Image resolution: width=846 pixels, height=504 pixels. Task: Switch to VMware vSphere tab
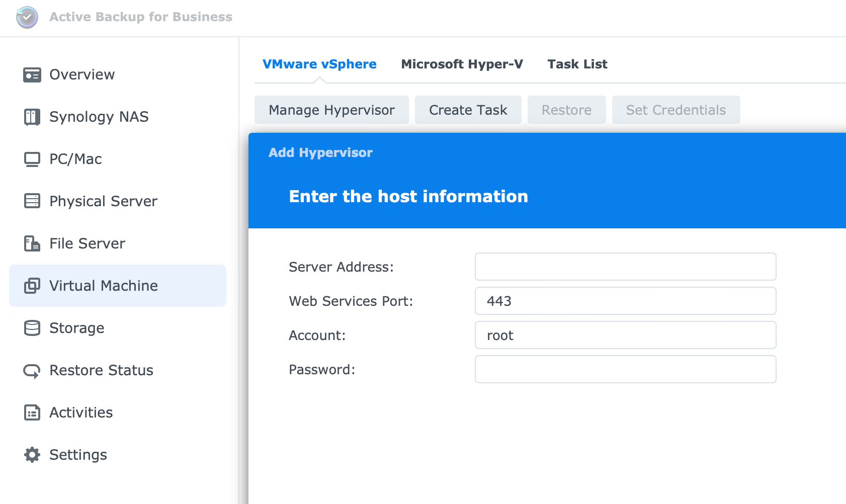coord(319,64)
